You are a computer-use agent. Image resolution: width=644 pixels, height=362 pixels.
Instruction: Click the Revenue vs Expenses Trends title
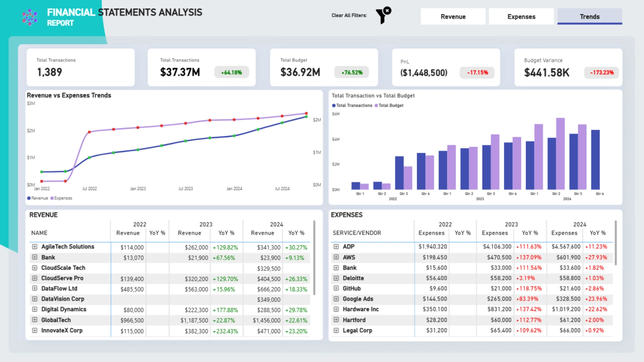click(x=69, y=96)
